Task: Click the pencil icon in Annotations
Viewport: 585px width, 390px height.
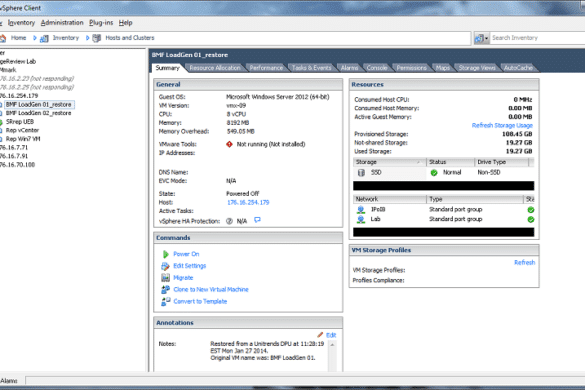Action: (320, 335)
